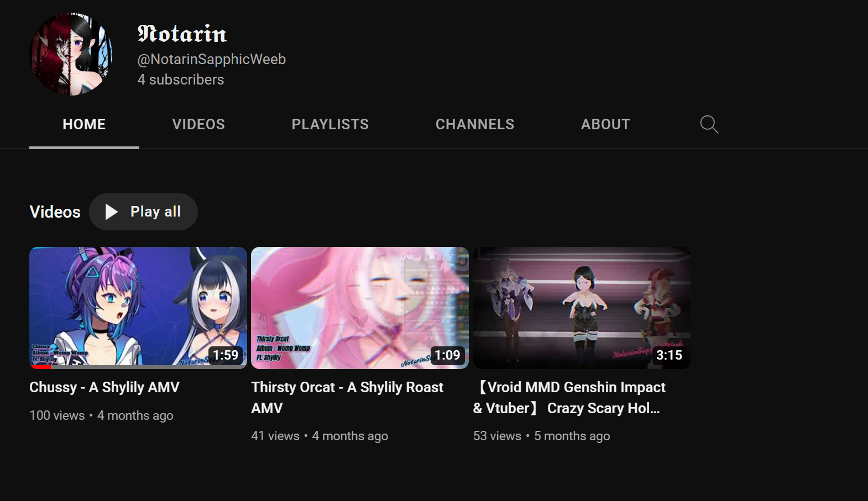868x501 pixels.
Task: Click title 'Thirsty Orcat - A Shylily Roast AMV'
Action: [x=347, y=398]
